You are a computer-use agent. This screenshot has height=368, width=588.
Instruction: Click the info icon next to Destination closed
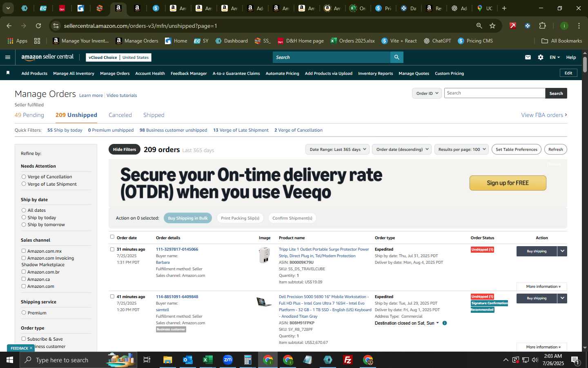point(445,323)
